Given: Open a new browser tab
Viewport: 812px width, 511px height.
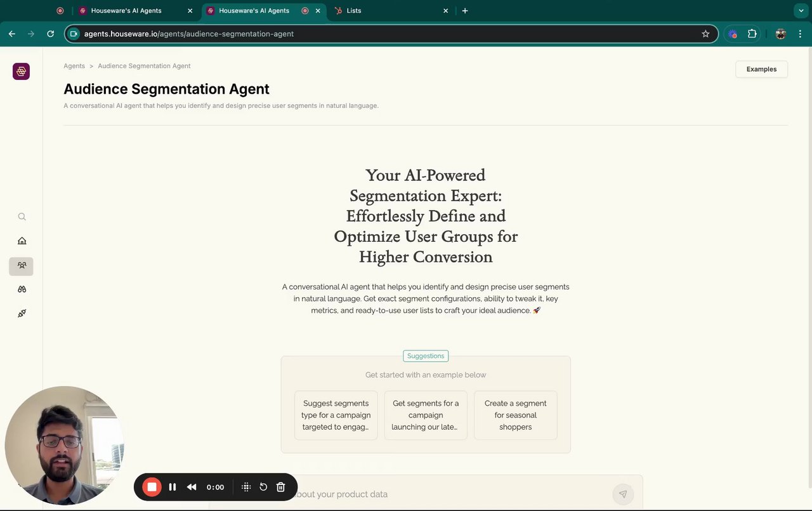Looking at the screenshot, I should pyautogui.click(x=465, y=11).
